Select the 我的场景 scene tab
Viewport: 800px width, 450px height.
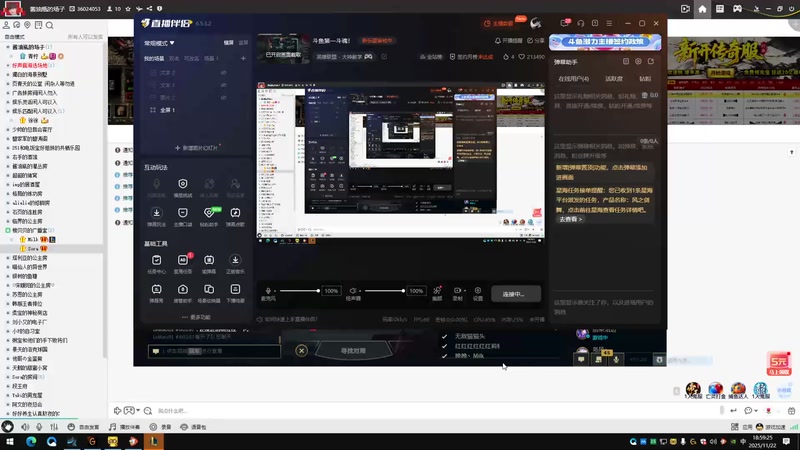(x=154, y=59)
